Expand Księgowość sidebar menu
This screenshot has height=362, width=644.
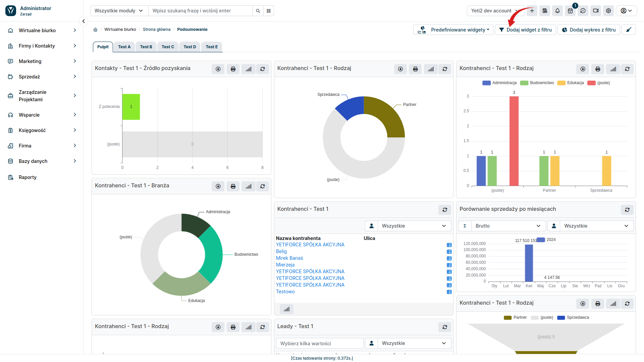(x=42, y=130)
